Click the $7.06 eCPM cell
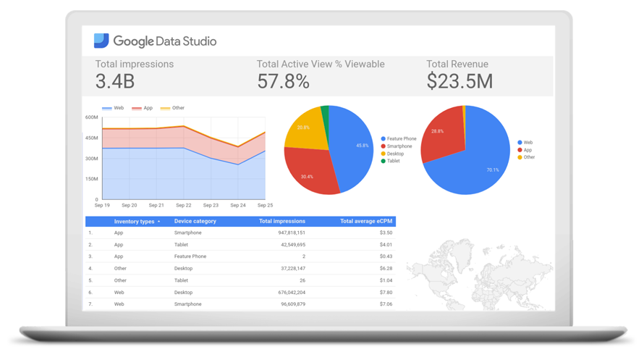The width and height of the screenshot is (644, 355). click(386, 304)
